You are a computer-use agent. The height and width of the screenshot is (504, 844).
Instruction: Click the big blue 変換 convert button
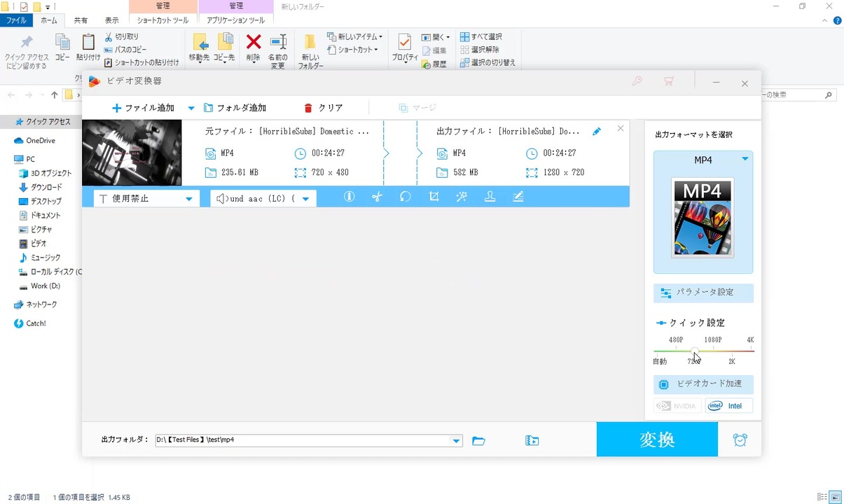click(x=657, y=439)
